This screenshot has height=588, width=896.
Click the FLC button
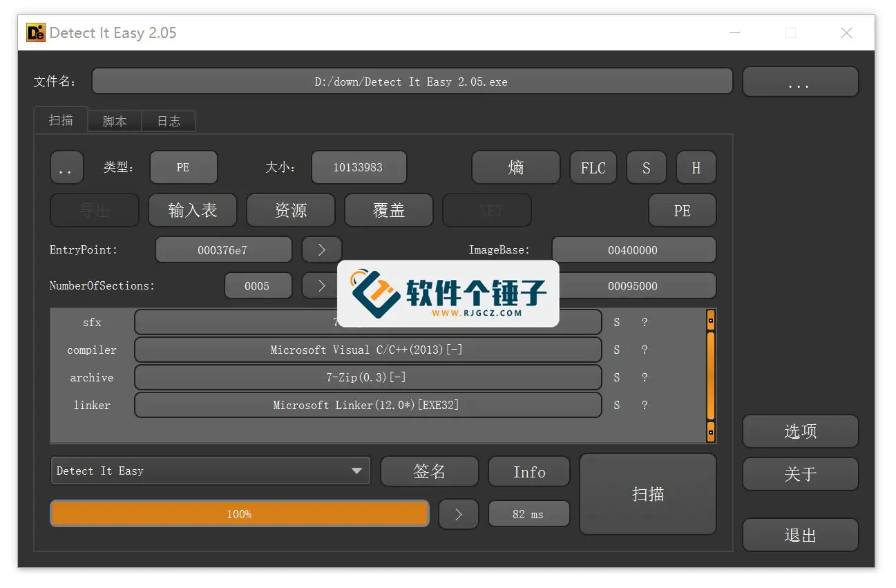593,167
